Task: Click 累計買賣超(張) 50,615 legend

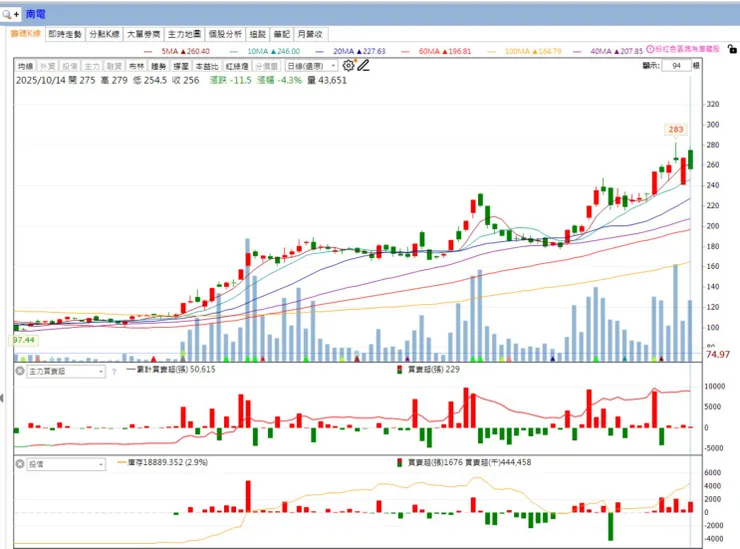Action: [x=171, y=370]
